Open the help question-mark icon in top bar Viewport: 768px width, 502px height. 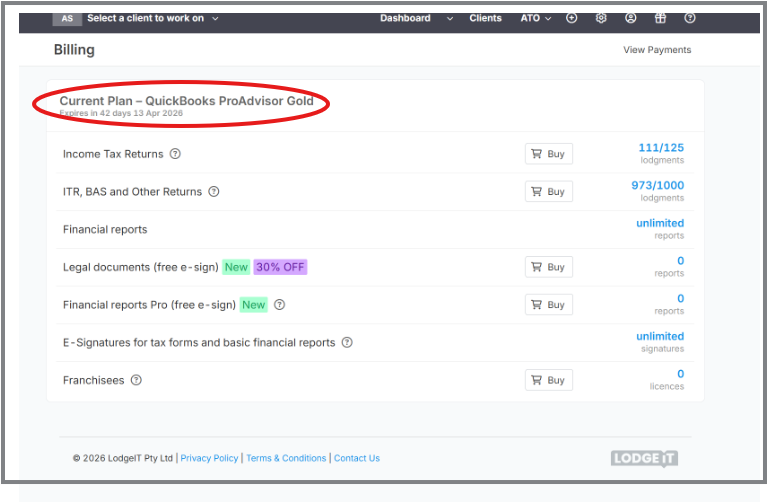690,18
